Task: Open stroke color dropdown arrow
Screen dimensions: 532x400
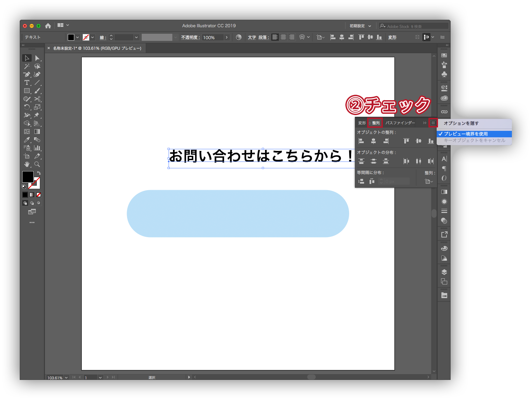Action: pyautogui.click(x=93, y=37)
